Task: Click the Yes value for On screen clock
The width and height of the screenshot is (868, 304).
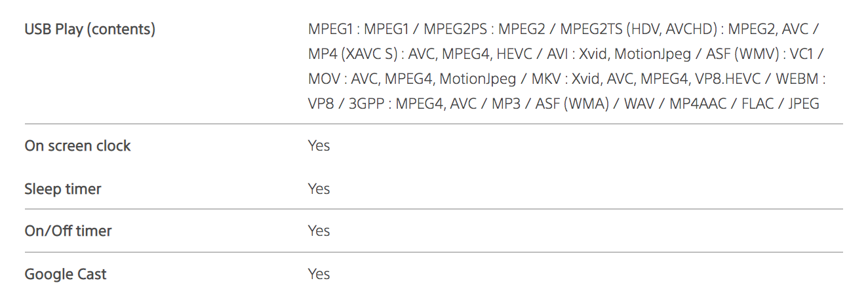Action: [x=319, y=146]
